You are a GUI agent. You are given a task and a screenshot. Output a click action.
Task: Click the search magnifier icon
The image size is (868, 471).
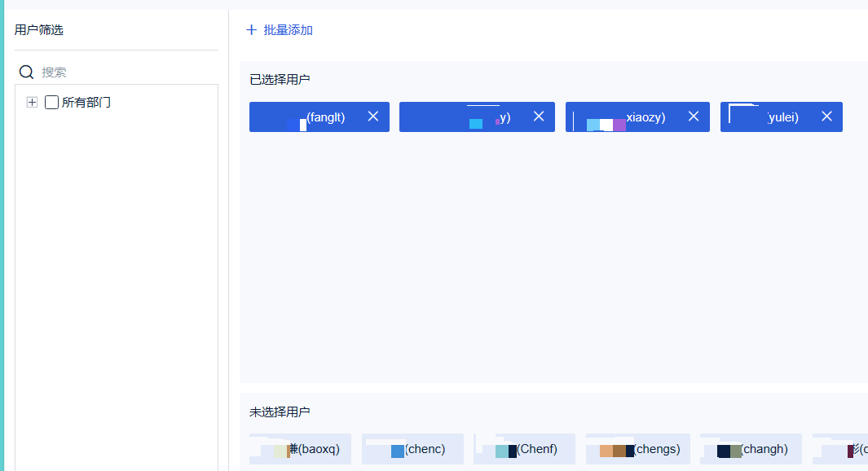26,72
